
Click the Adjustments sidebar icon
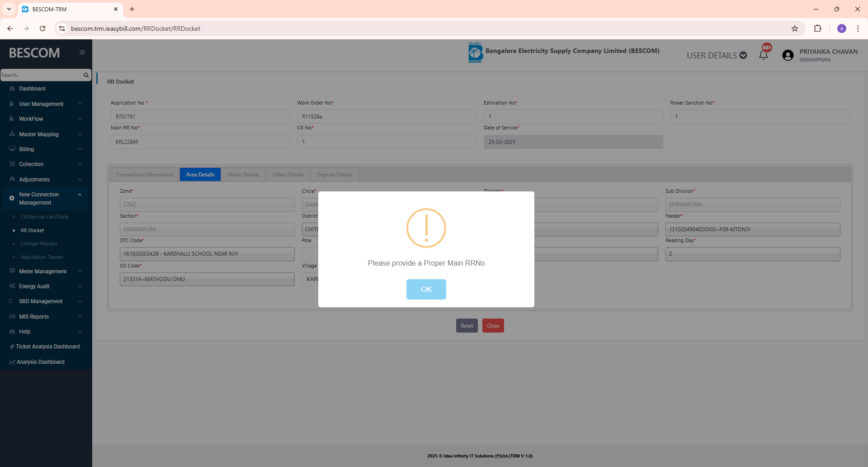coord(12,180)
